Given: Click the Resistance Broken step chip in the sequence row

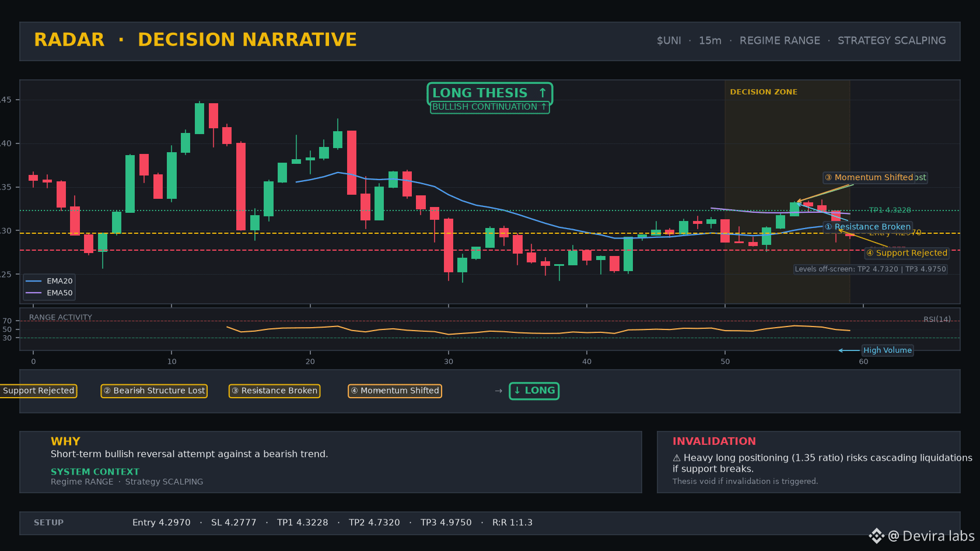Looking at the screenshot, I should point(274,391).
